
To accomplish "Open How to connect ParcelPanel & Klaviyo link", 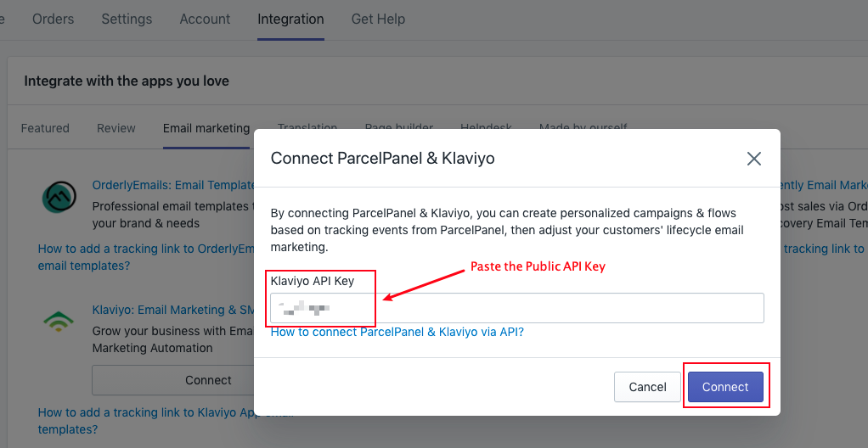I will (397, 333).
